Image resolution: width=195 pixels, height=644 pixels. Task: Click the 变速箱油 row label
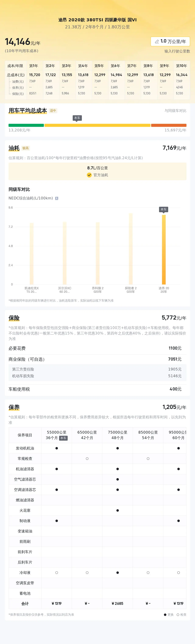tap(25, 531)
